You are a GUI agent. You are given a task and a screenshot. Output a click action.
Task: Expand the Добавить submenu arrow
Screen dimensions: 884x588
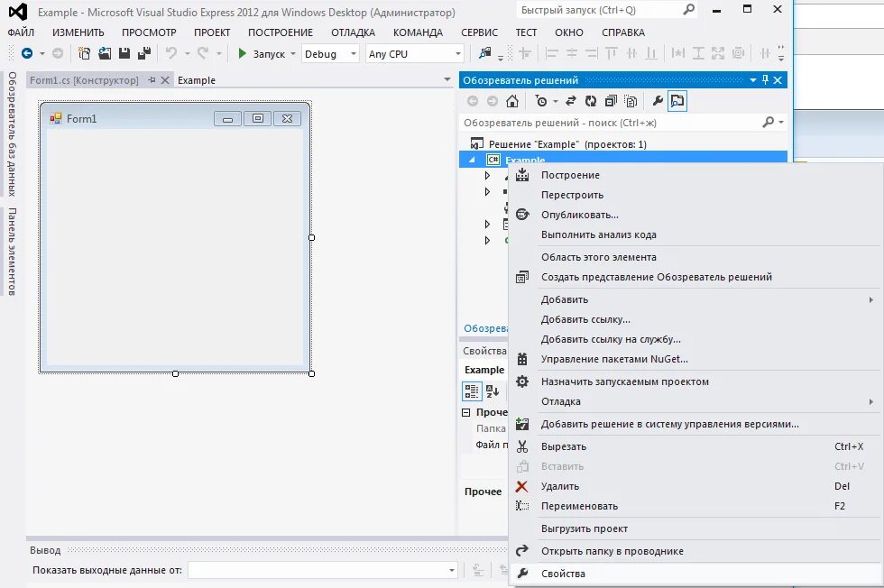(x=871, y=299)
